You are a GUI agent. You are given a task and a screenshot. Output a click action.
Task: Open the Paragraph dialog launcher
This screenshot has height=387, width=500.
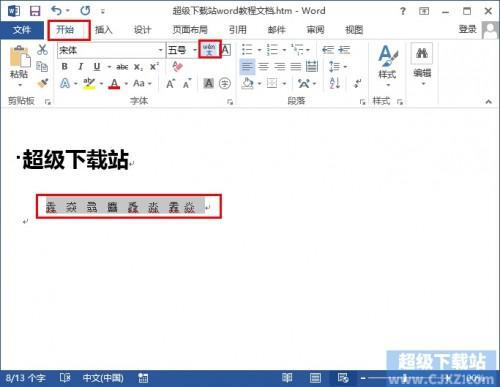362,102
